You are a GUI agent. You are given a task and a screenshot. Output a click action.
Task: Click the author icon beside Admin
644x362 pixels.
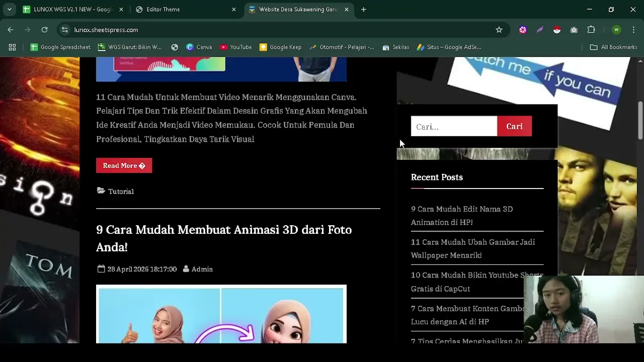coord(186,269)
